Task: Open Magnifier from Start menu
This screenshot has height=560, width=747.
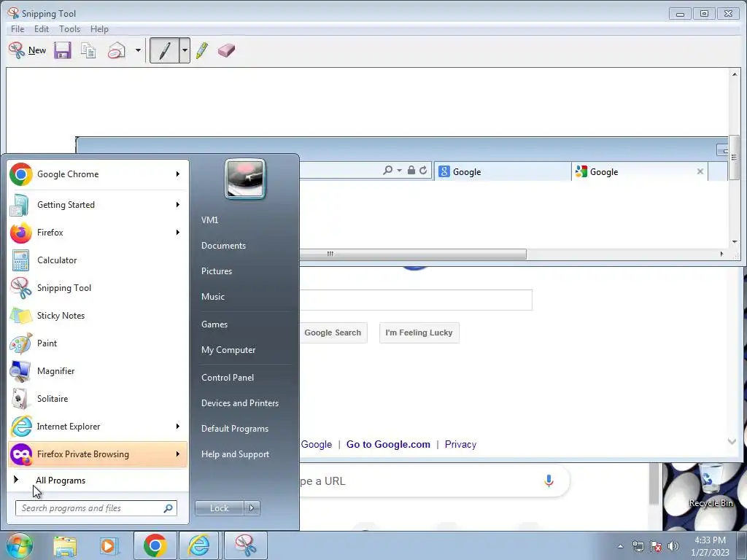Action: 98,371
